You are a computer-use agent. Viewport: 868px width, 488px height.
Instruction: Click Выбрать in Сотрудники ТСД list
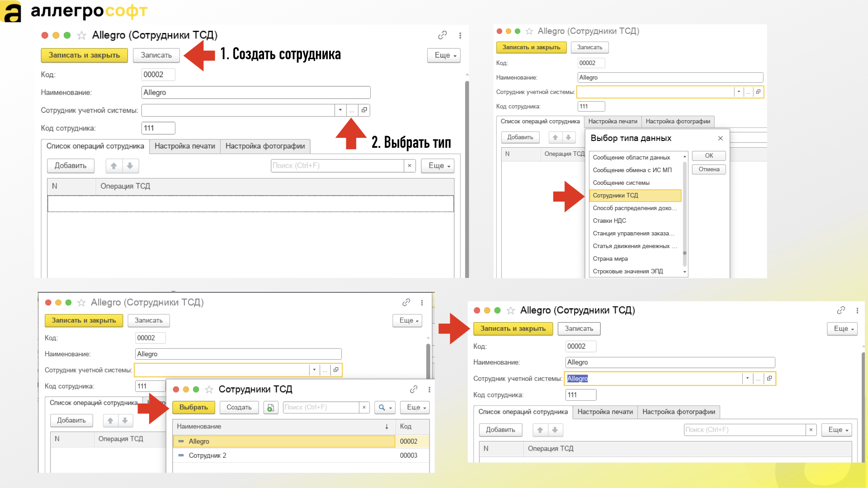coord(193,408)
